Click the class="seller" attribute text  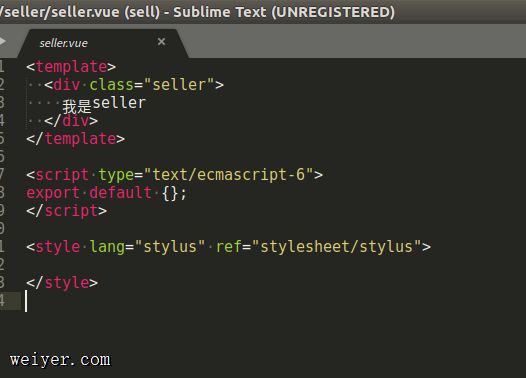coord(152,85)
